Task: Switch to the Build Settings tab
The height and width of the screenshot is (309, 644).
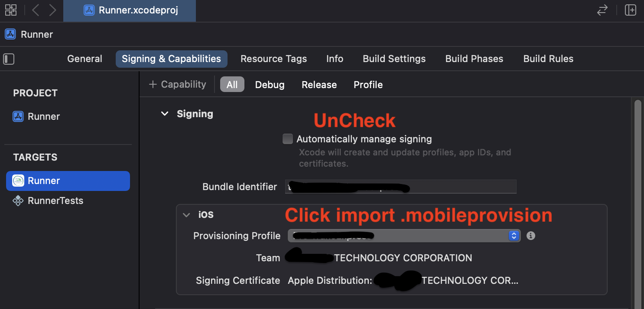Action: [x=394, y=59]
